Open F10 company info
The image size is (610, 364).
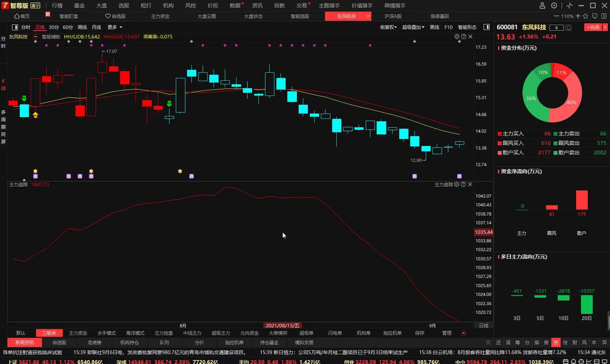coord(448,27)
